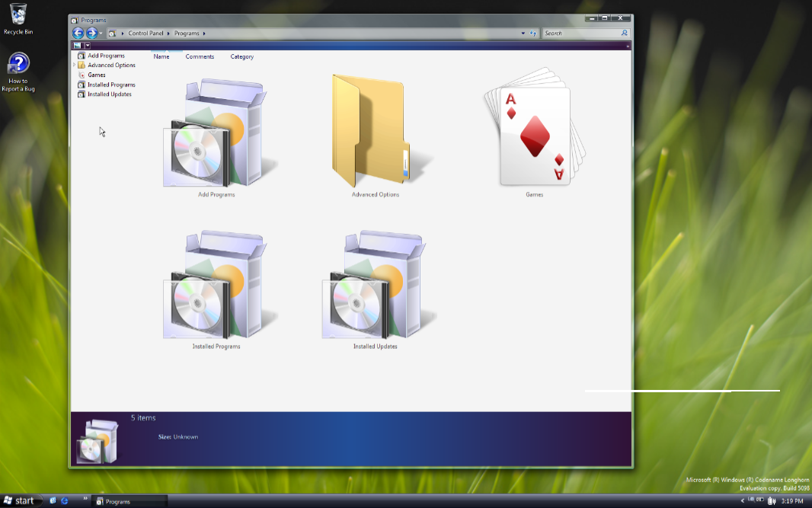This screenshot has height=508, width=812.
Task: Open the address bar history dropdown
Action: [523, 34]
